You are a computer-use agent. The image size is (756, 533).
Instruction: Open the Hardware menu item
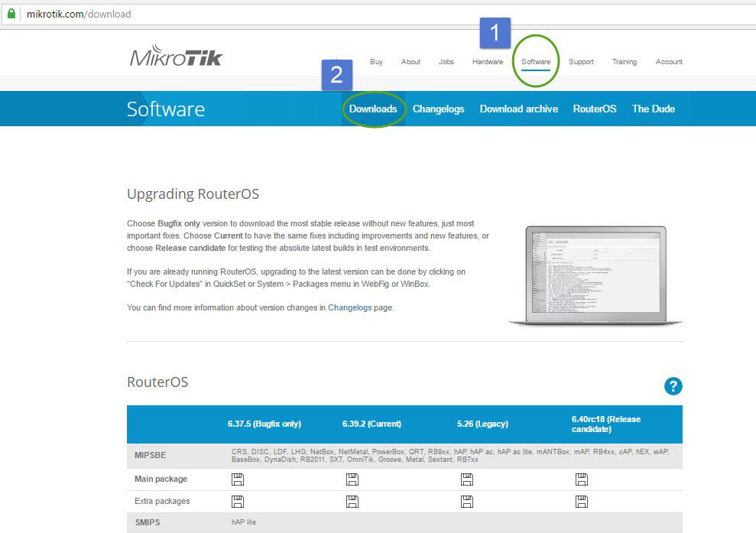tap(488, 62)
